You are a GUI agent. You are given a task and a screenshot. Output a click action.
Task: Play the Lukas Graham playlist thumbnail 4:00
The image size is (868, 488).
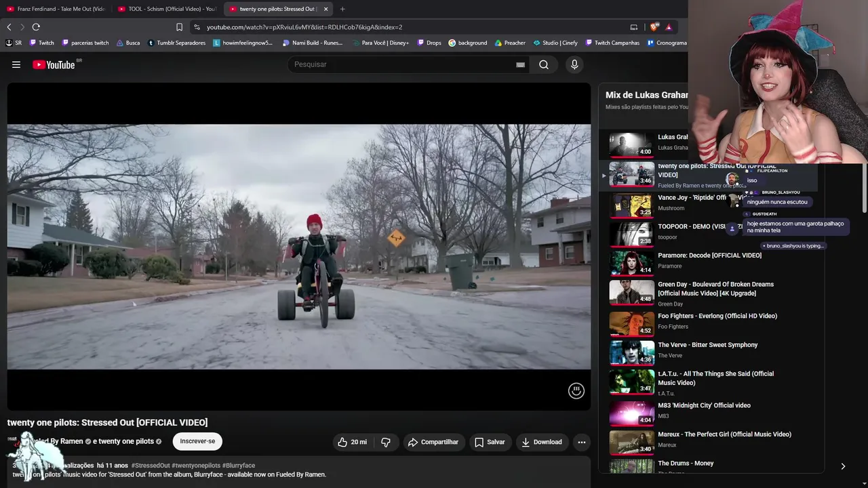631,144
